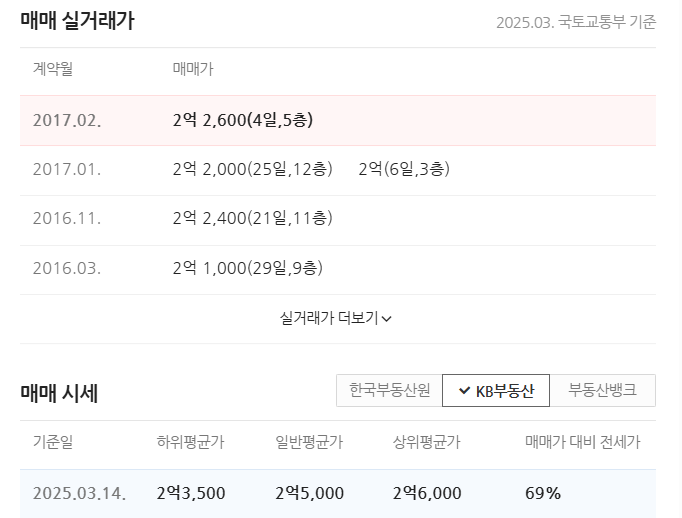The image size is (682, 518).
Task: Click the 매매 실거래가 heading
Action: click(x=77, y=20)
